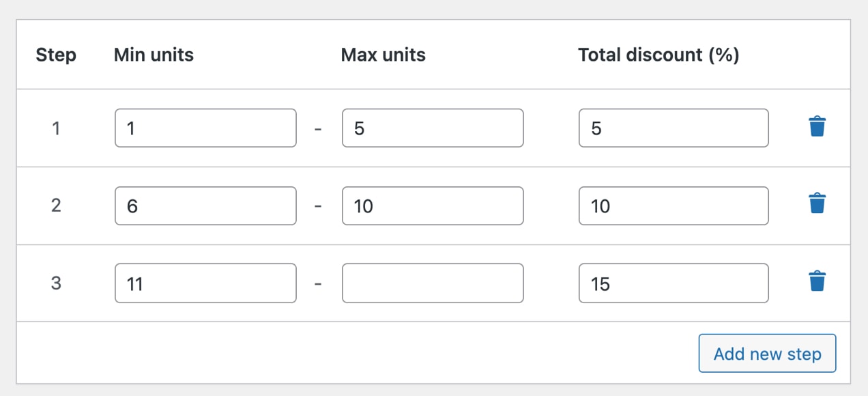The width and height of the screenshot is (868, 396).
Task: Click the Add new step button
Action: coord(767,354)
